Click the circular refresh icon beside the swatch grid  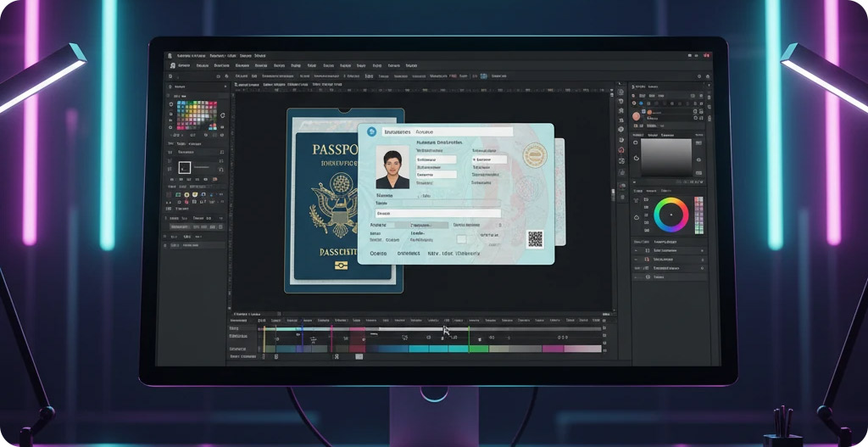[x=223, y=115]
